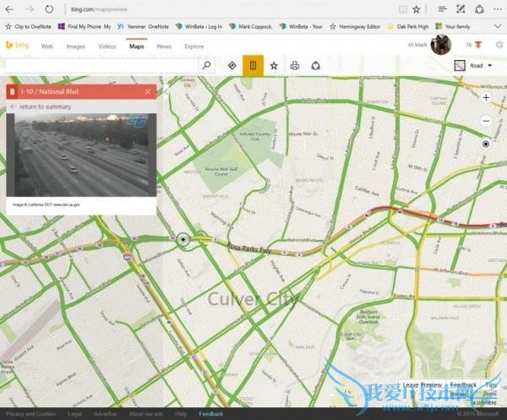The image size is (507, 420).
Task: Click the Bing logo
Action: coord(18,45)
